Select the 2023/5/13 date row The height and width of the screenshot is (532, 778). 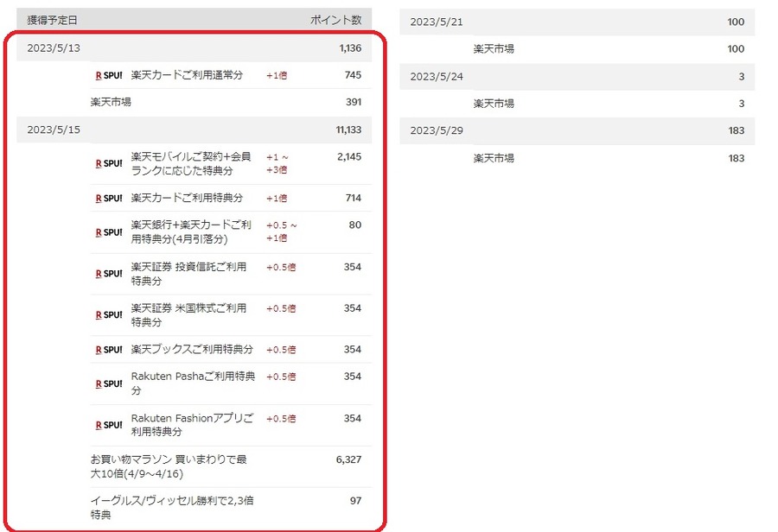pyautogui.click(x=194, y=48)
